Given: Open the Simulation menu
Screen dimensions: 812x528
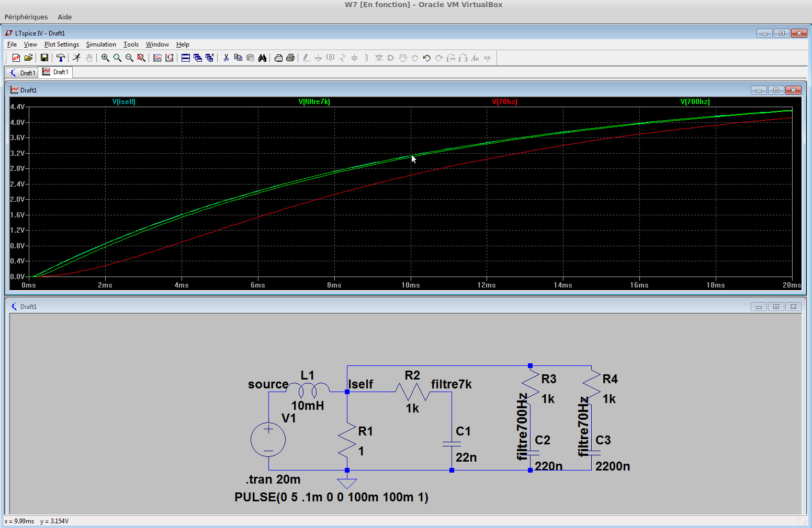Looking at the screenshot, I should (x=101, y=44).
